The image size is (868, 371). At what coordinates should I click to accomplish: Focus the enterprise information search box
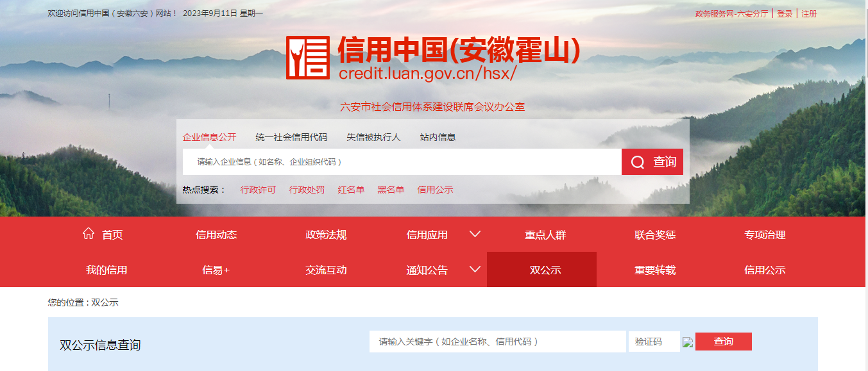[402, 162]
